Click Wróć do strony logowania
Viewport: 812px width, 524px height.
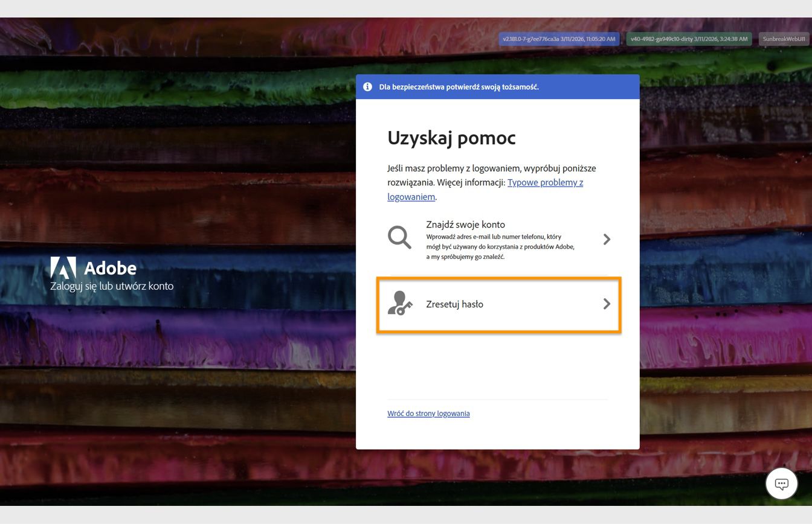[429, 414]
